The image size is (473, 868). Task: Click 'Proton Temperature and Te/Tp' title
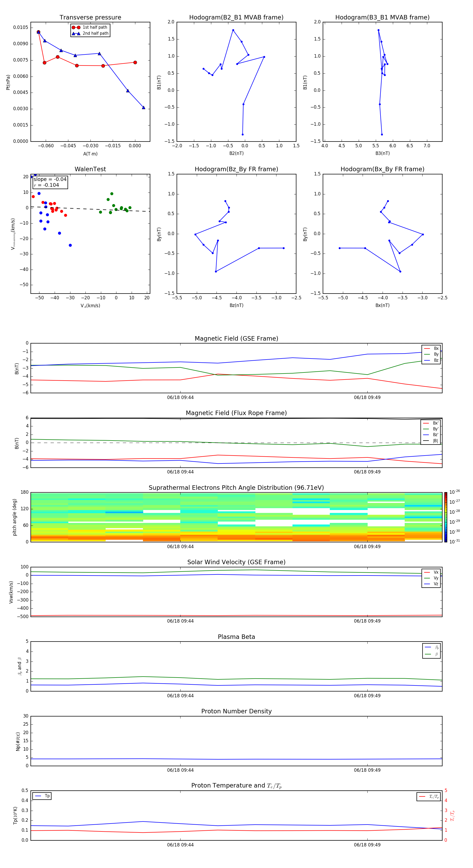(236, 786)
